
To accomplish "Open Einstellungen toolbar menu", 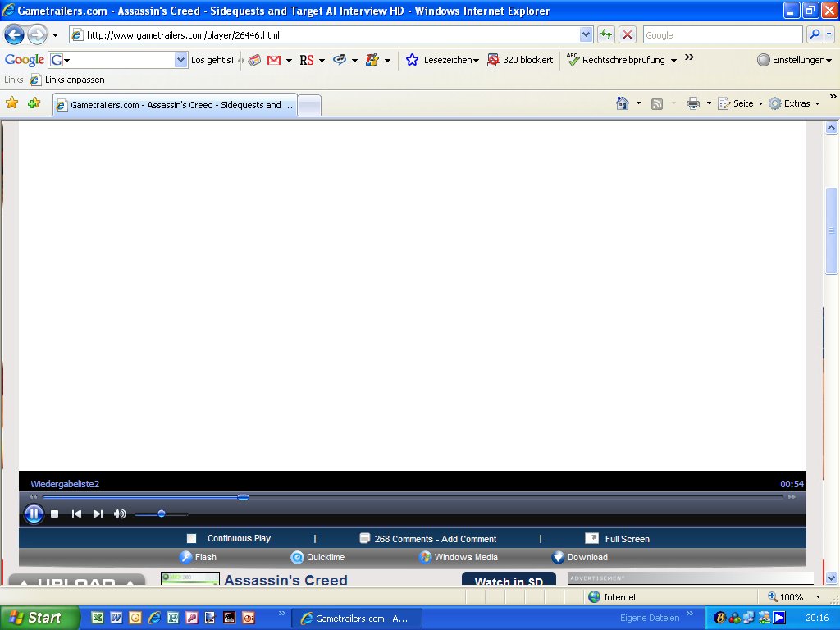I will pyautogui.click(x=795, y=60).
